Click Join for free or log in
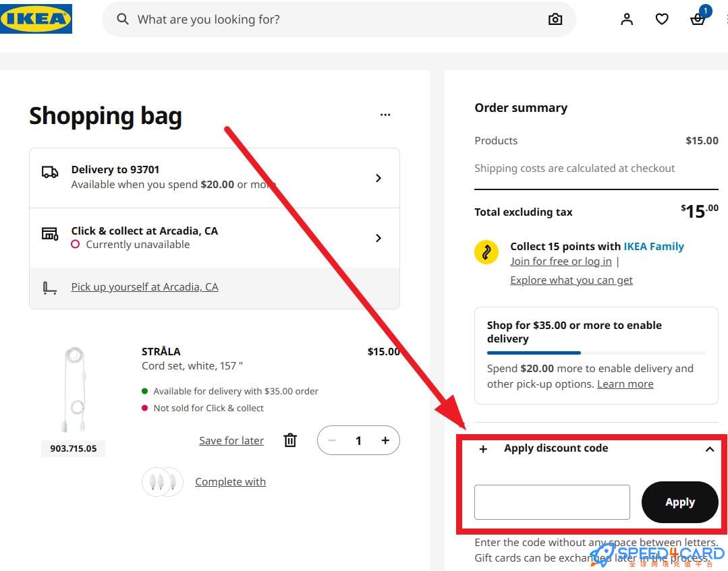Viewport: 728px width, 571px height. [x=561, y=261]
